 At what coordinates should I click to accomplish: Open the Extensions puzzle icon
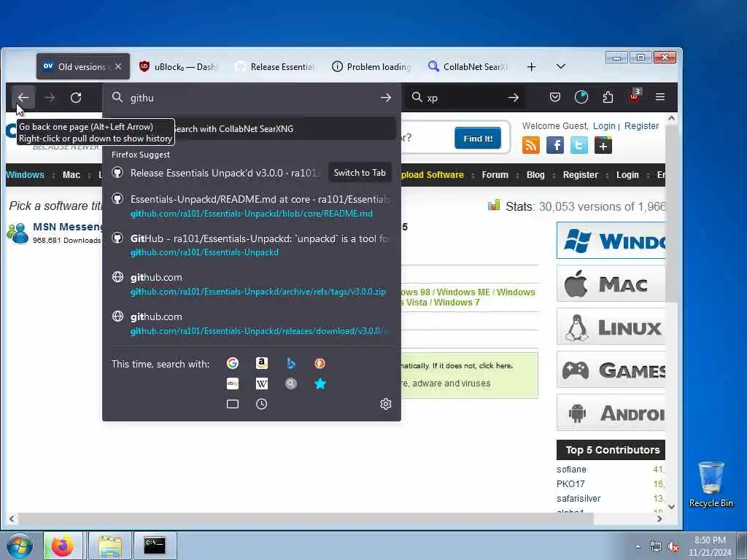point(608,97)
